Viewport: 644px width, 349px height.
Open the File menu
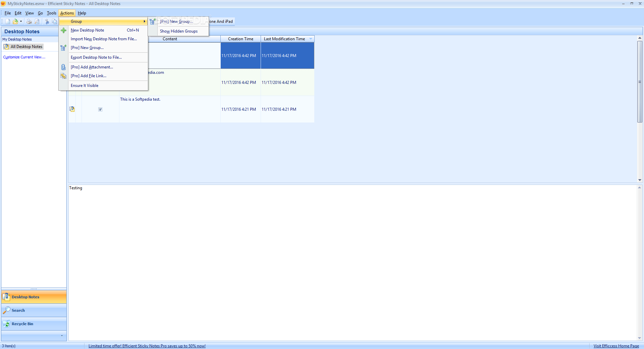tap(8, 13)
